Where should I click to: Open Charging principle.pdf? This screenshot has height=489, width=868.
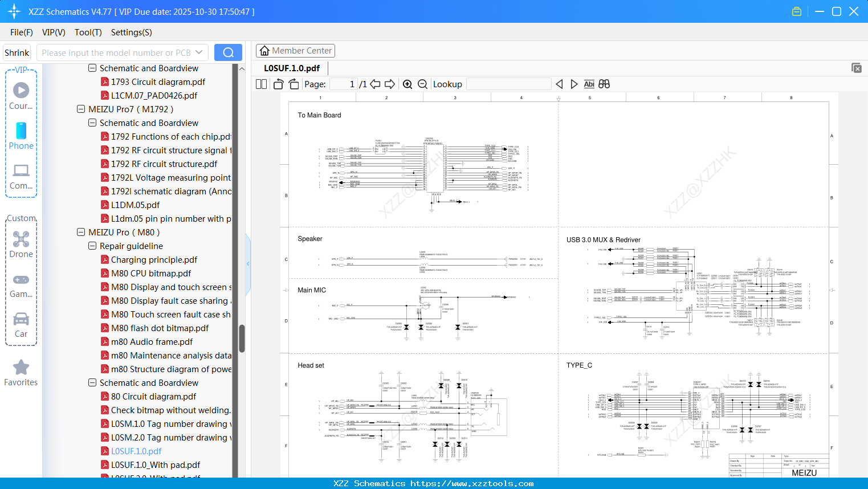[x=154, y=259]
